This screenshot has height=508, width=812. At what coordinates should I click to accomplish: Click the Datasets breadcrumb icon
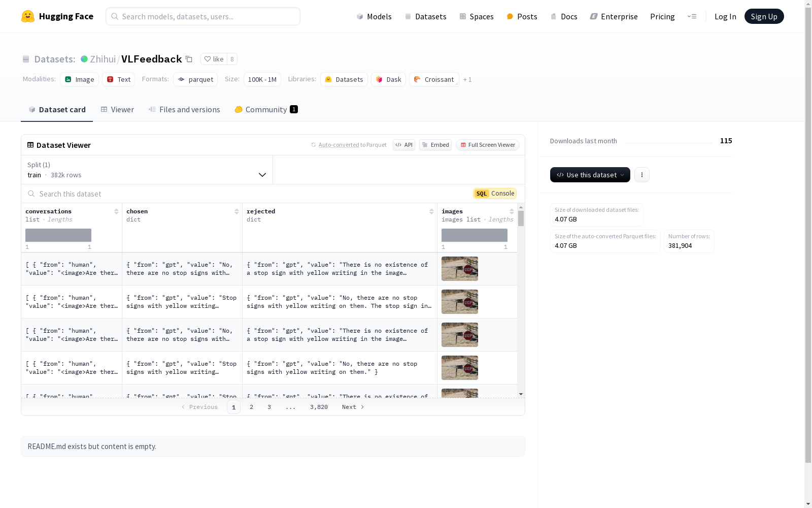point(26,59)
